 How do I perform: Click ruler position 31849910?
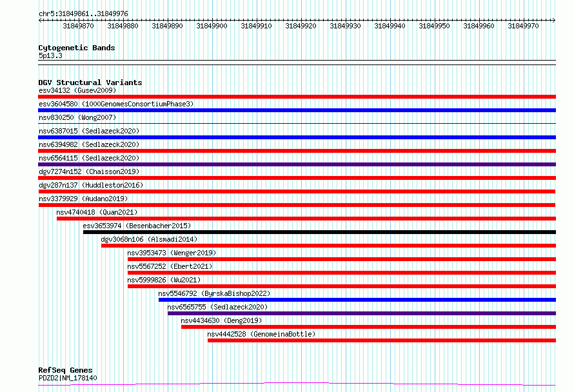coord(256,26)
